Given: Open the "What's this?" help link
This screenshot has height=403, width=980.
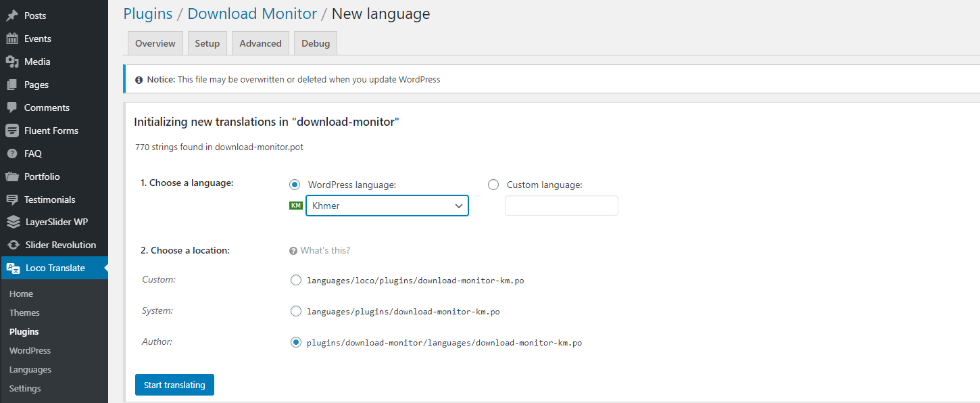Looking at the screenshot, I should point(324,250).
